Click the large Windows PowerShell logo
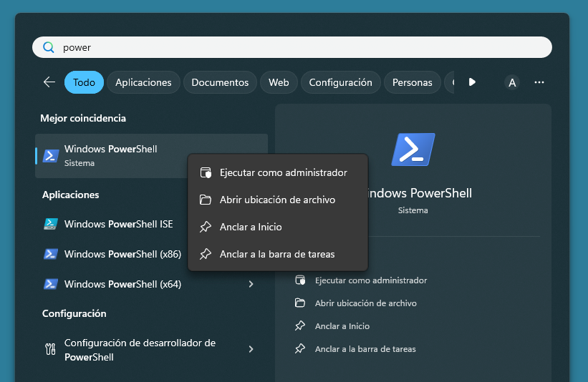The width and height of the screenshot is (588, 382). click(x=413, y=150)
